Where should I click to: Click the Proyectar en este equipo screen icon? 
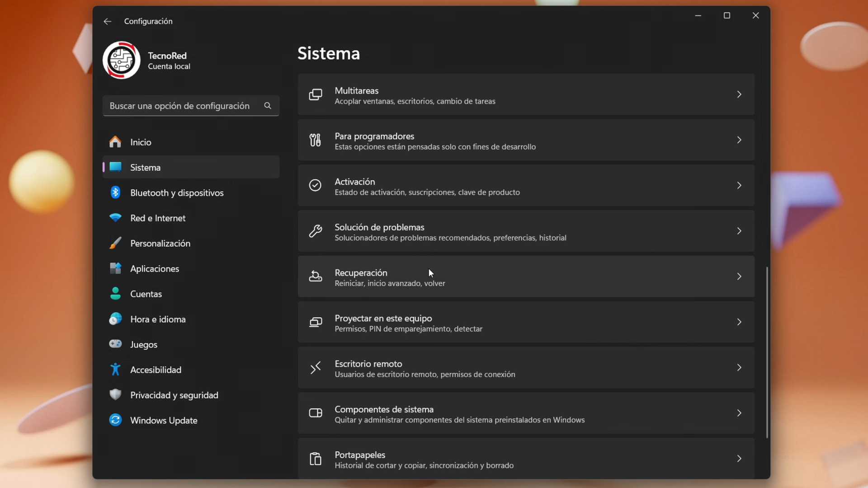[x=316, y=322]
